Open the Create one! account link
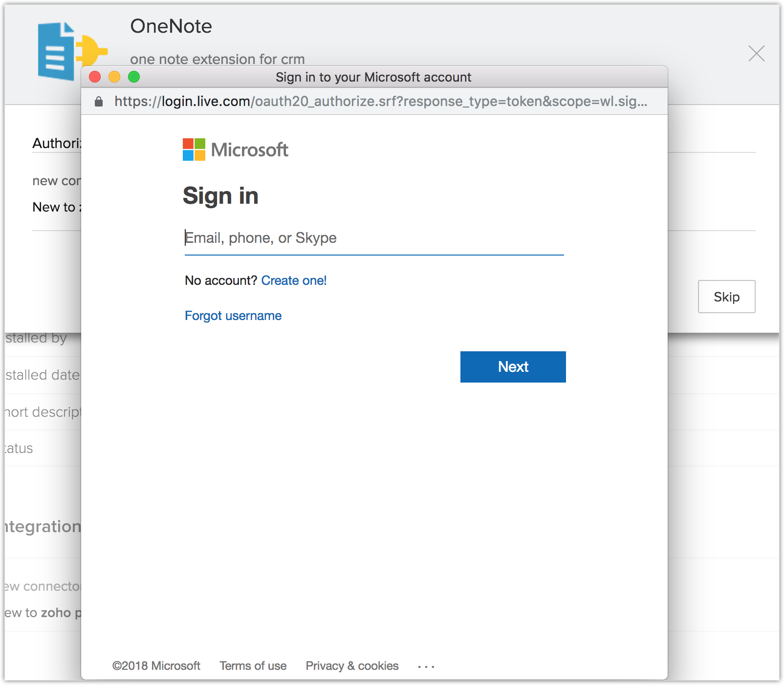The height and width of the screenshot is (685, 784). tap(294, 280)
